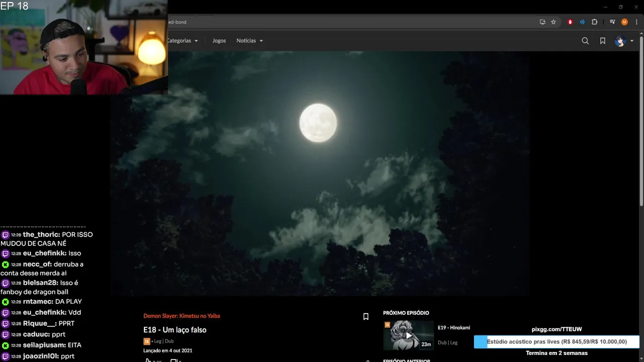644x362 pixels.
Task: Click seilapiusam's EITA chat message
Action: tap(41, 345)
